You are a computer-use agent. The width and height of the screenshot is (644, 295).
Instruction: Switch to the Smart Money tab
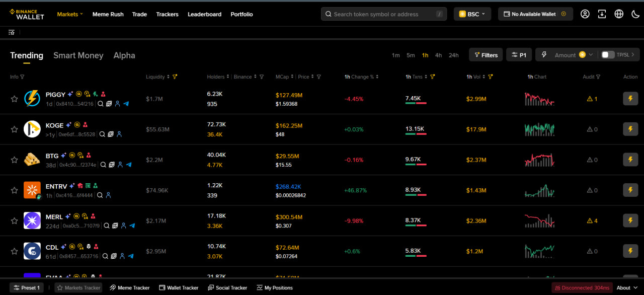tap(78, 55)
